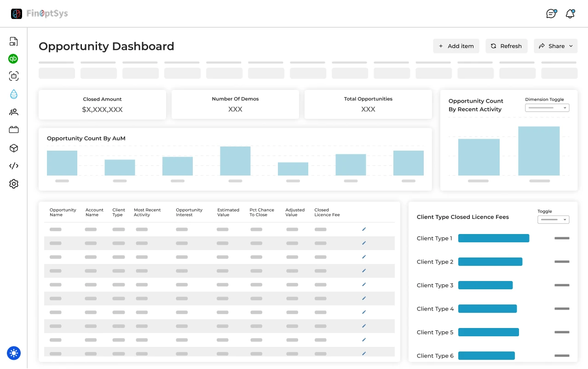This screenshot has width=588, height=369.
Task: Click the Adjusted Value column header
Action: click(295, 212)
